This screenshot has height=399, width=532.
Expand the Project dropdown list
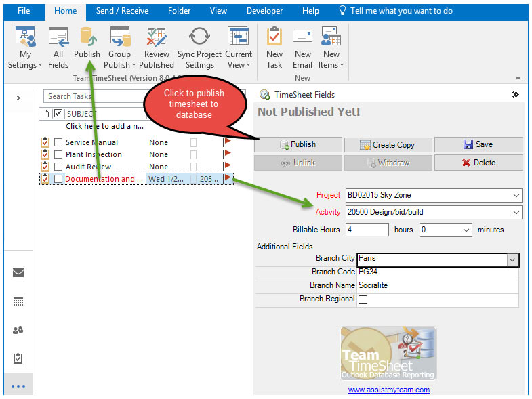click(516, 196)
